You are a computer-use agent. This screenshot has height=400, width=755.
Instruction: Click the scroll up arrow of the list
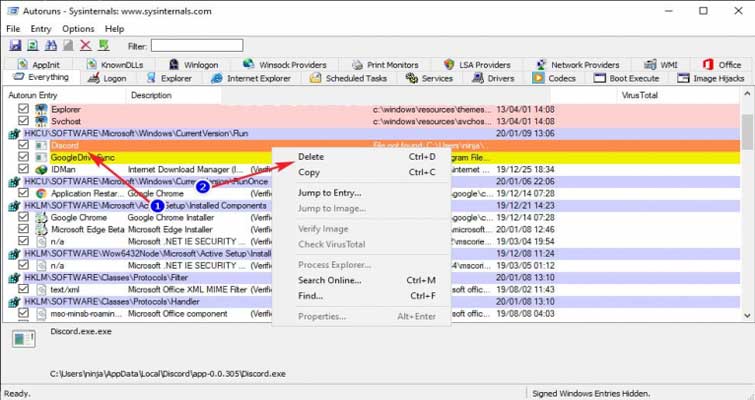coord(747,94)
